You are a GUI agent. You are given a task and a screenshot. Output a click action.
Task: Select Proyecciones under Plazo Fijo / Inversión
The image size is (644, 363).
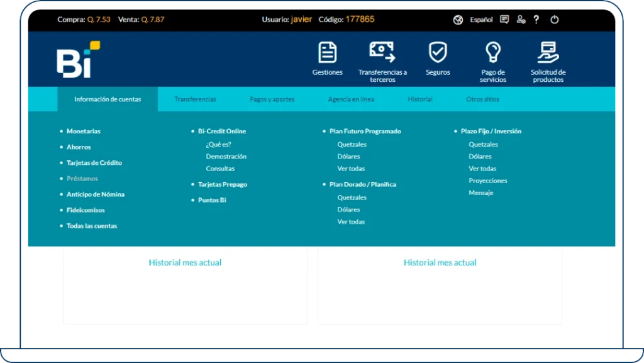[488, 181]
